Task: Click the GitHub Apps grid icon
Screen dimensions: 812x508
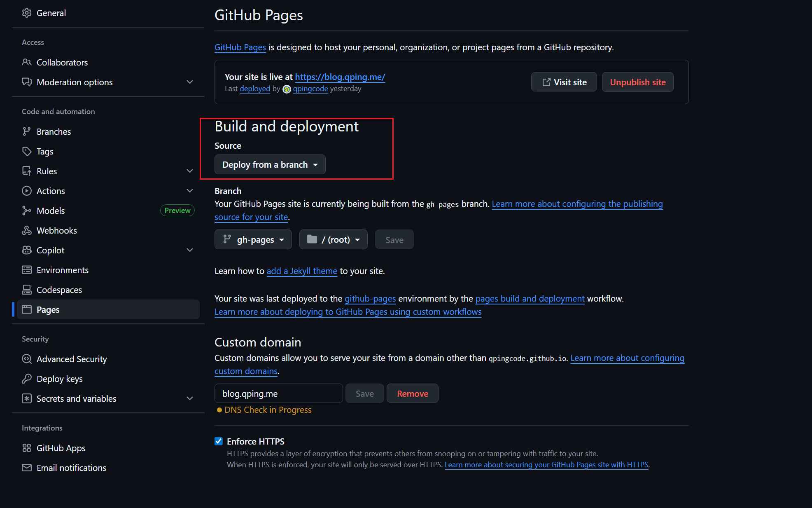Action: point(27,448)
